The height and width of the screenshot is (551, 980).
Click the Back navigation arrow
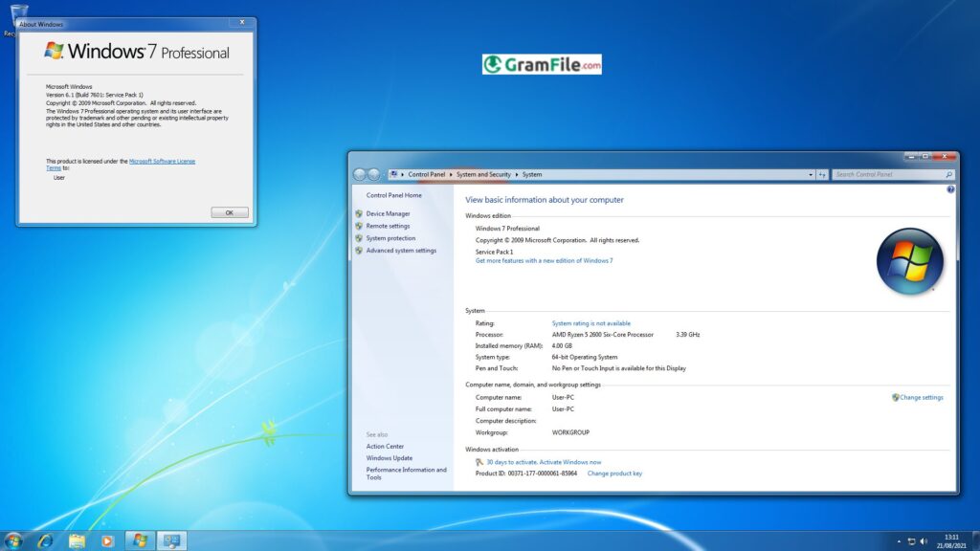[360, 175]
